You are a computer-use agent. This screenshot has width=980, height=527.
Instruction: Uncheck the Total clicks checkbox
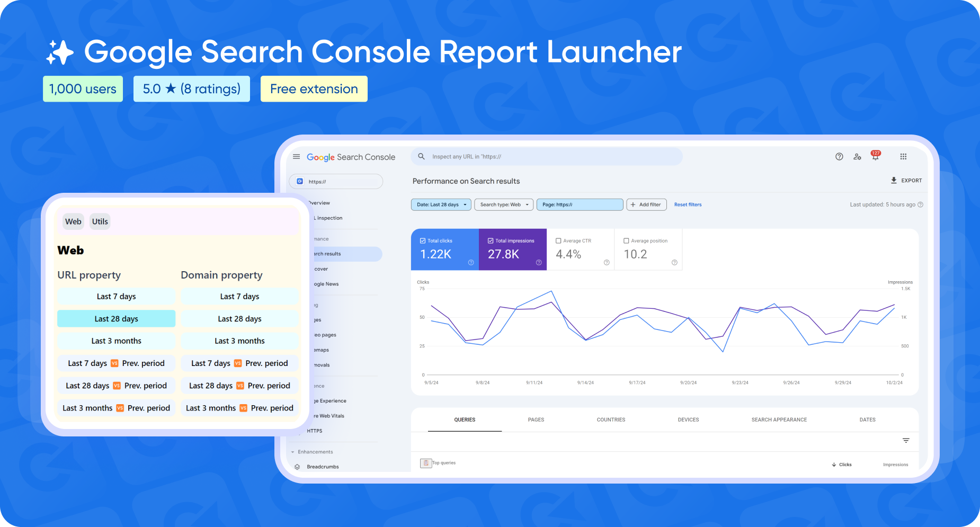pyautogui.click(x=423, y=240)
